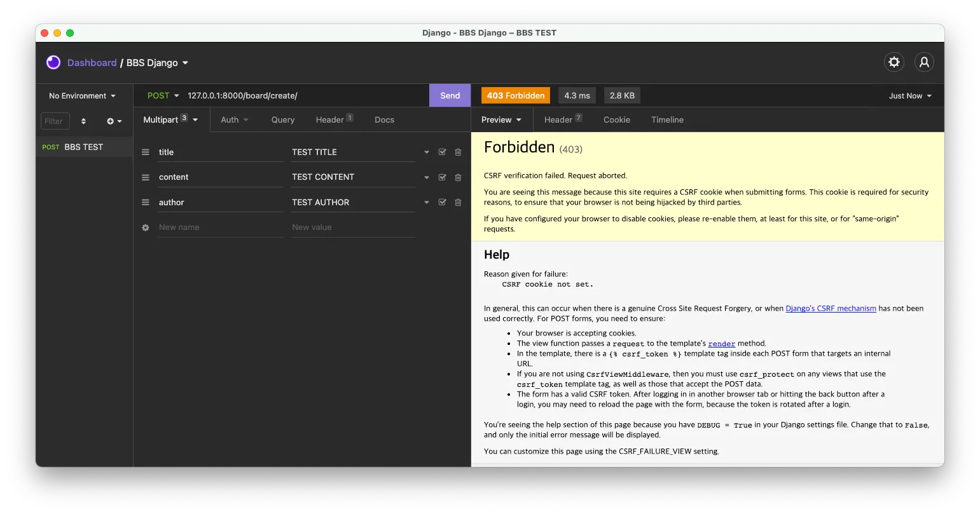Click the Insomnia logo icon
This screenshot has width=980, height=514.
(x=53, y=62)
